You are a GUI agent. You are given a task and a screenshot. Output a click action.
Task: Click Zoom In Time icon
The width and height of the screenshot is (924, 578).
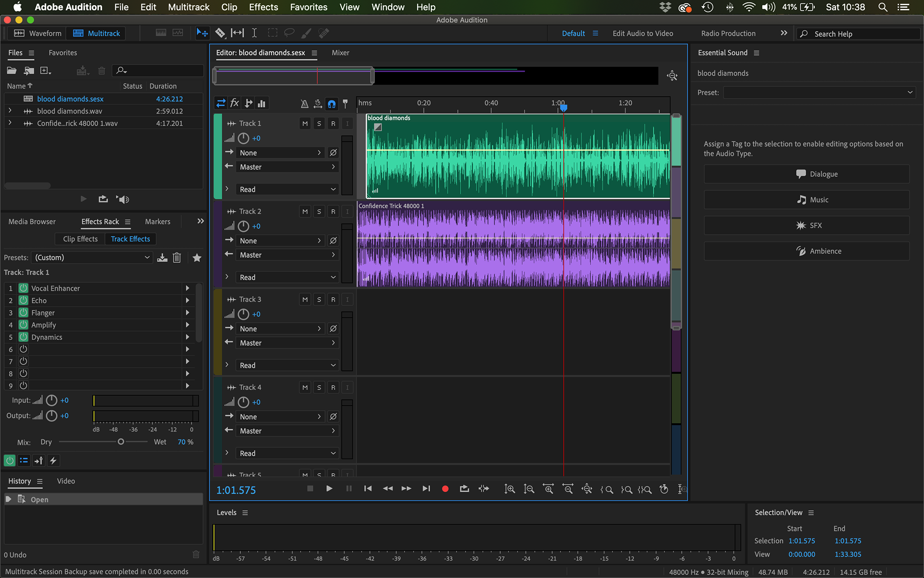click(548, 489)
